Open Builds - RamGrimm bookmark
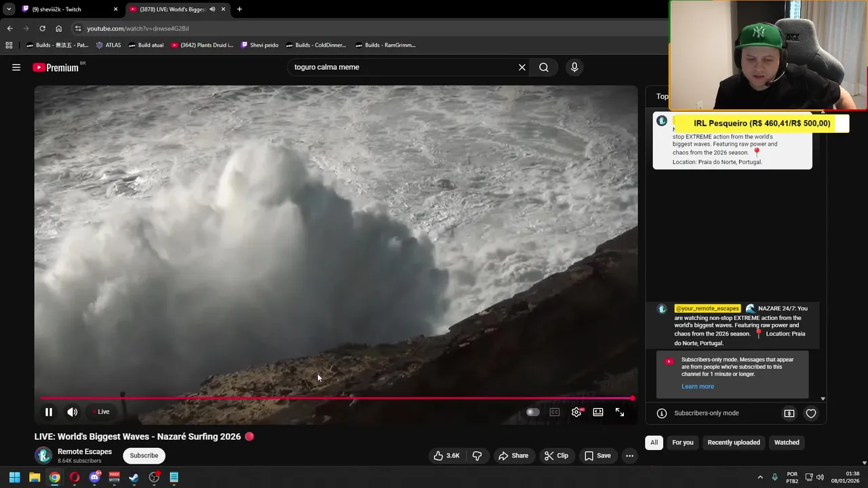The width and height of the screenshot is (868, 488). pos(385,45)
